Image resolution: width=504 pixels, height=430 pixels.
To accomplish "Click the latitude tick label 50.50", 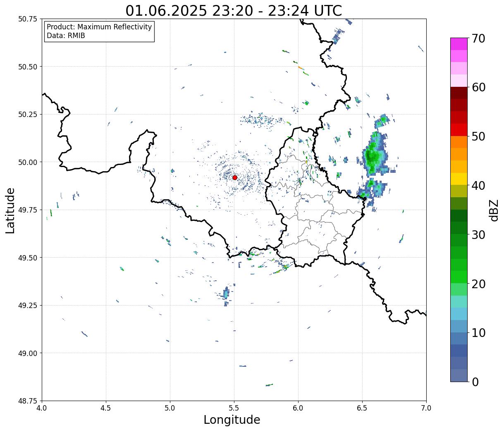I will coord(27,67).
